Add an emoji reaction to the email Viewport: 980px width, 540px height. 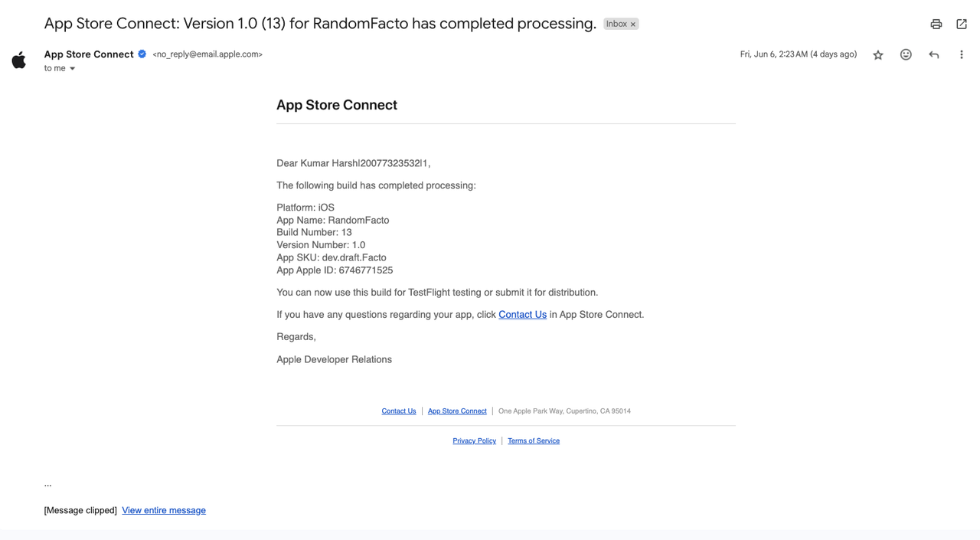point(906,54)
